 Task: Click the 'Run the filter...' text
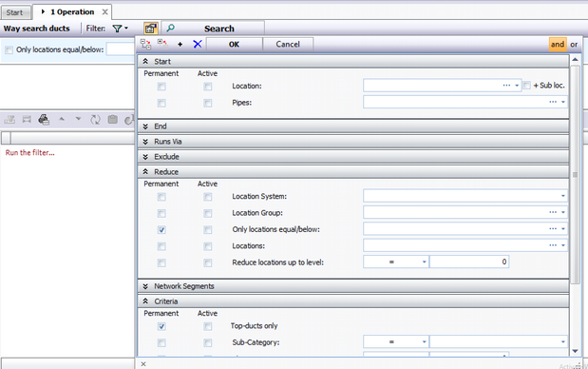coord(30,153)
